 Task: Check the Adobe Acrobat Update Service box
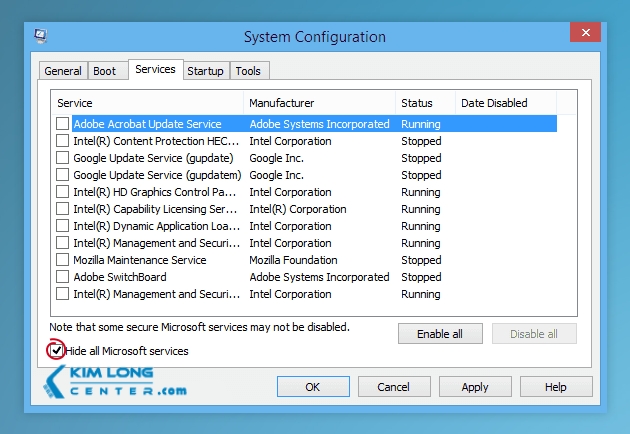[x=63, y=124]
